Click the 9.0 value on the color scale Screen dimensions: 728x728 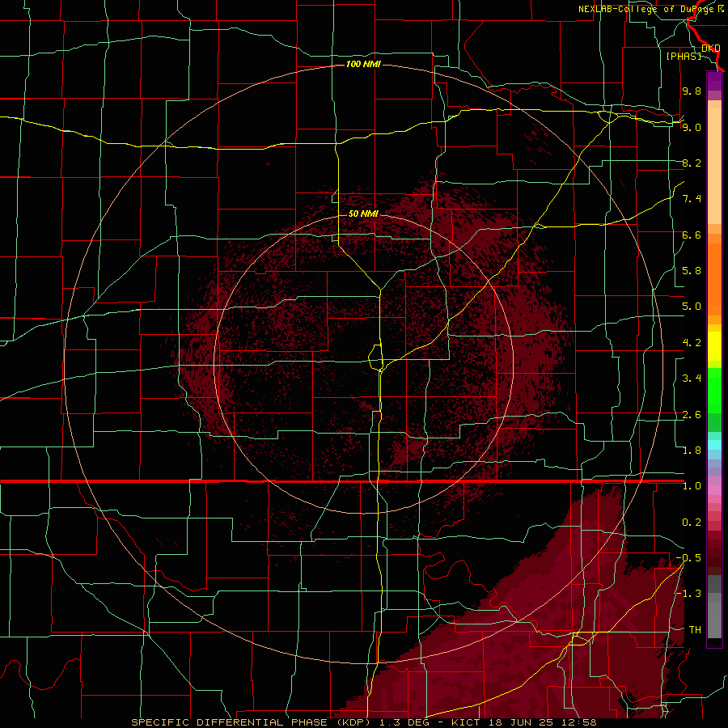(692, 127)
